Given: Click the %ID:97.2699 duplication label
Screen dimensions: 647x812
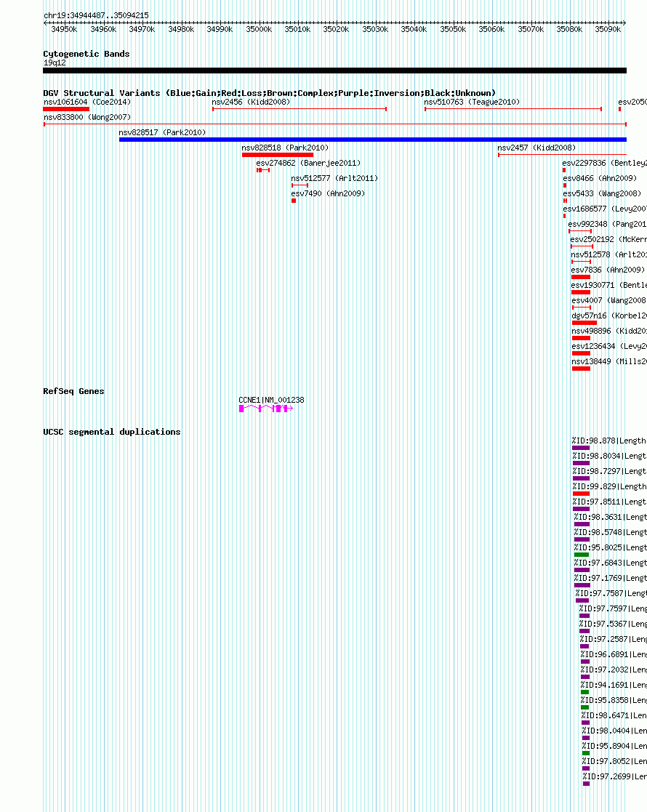Looking at the screenshot, I should pyautogui.click(x=615, y=777).
